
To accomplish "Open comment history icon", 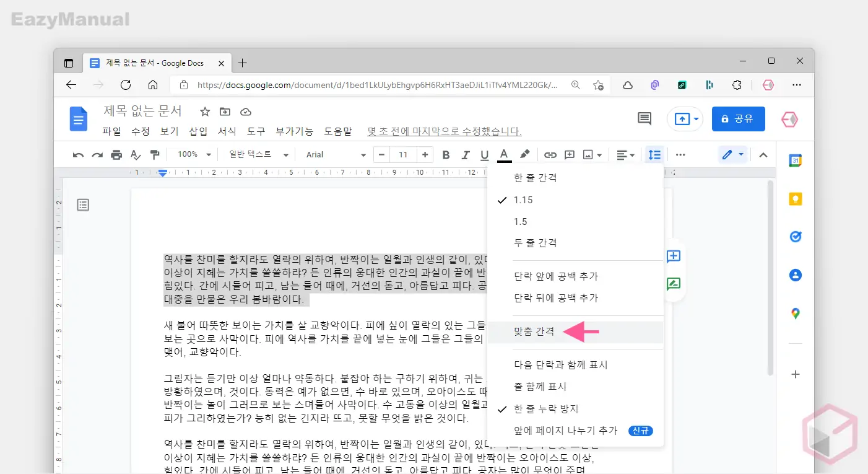I will pyautogui.click(x=644, y=119).
